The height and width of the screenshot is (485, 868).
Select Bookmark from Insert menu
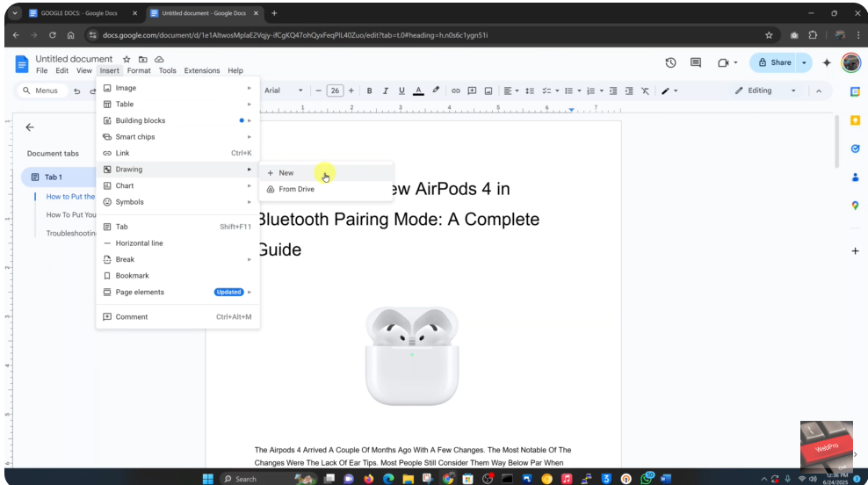click(177, 276)
